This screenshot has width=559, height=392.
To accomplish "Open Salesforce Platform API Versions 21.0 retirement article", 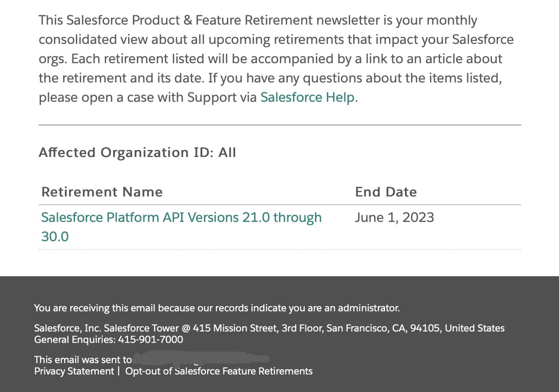I will coord(181,227).
